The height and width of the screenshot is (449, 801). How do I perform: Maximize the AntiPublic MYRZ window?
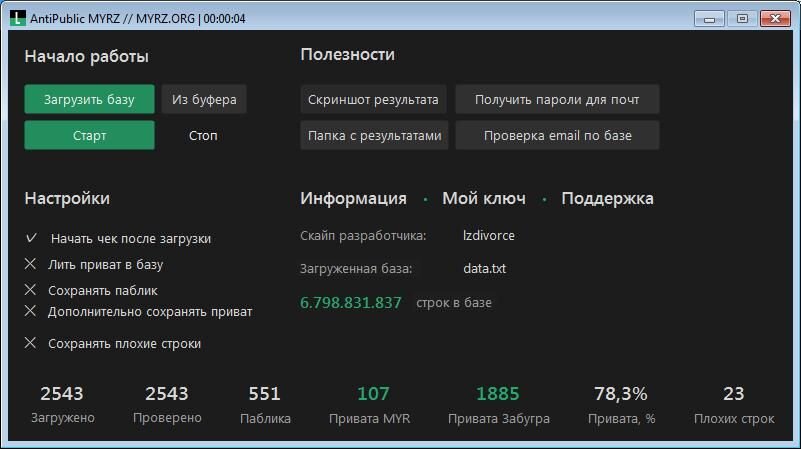tap(742, 19)
